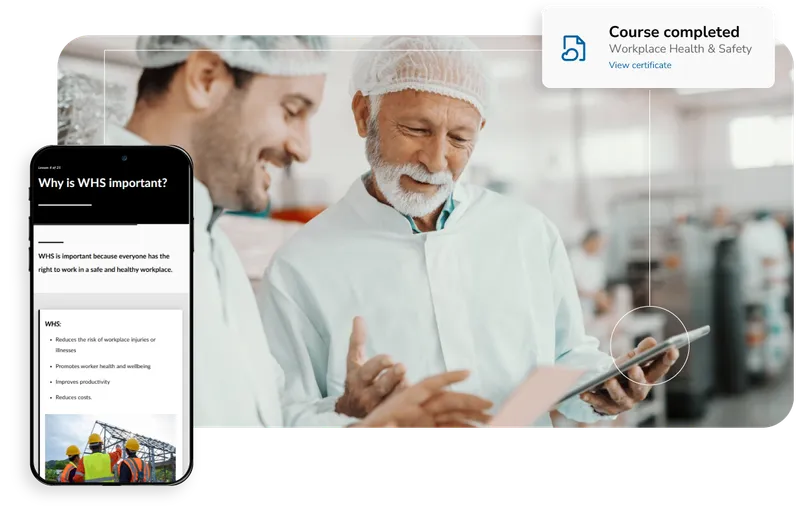
Task: Open the View certificate link
Action: (x=640, y=65)
